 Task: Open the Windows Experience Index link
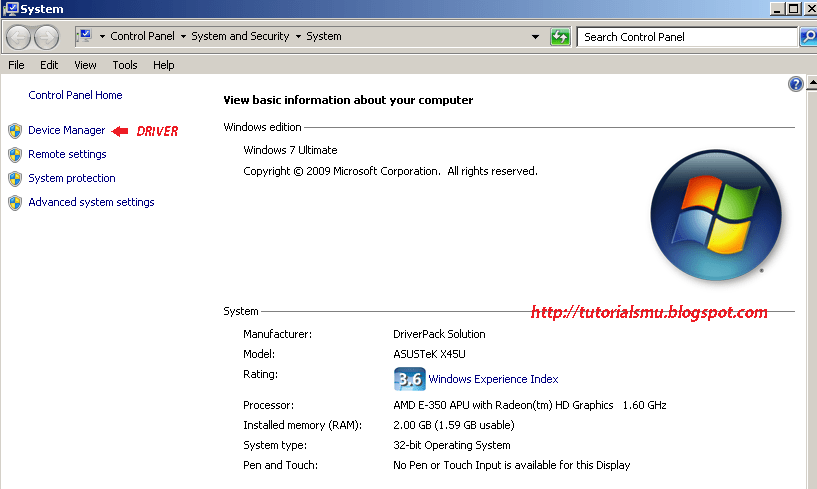coord(493,379)
